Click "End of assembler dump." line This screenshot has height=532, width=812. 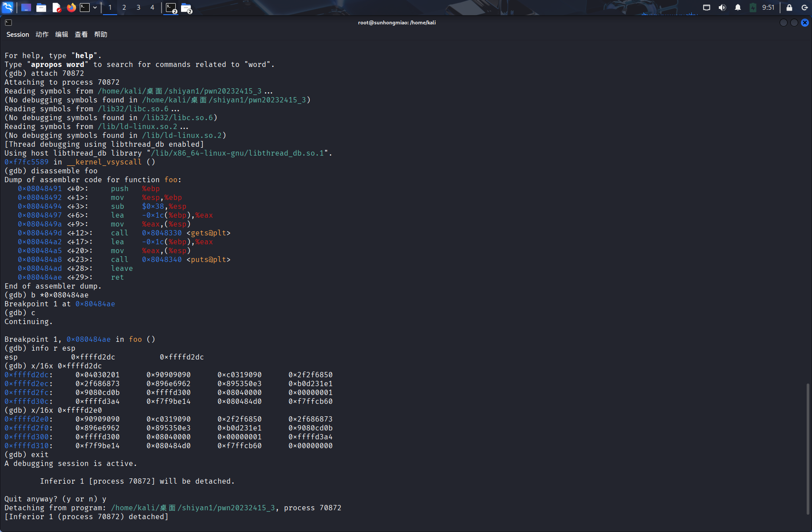point(53,286)
